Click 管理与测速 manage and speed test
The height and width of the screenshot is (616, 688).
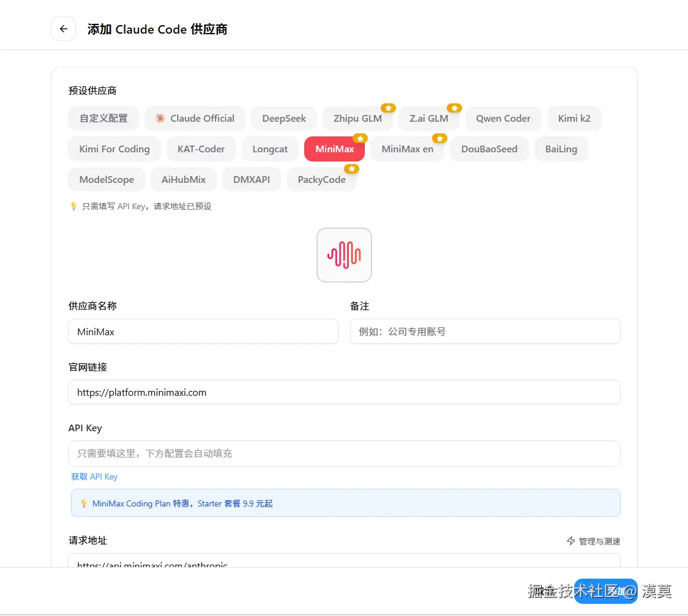594,541
